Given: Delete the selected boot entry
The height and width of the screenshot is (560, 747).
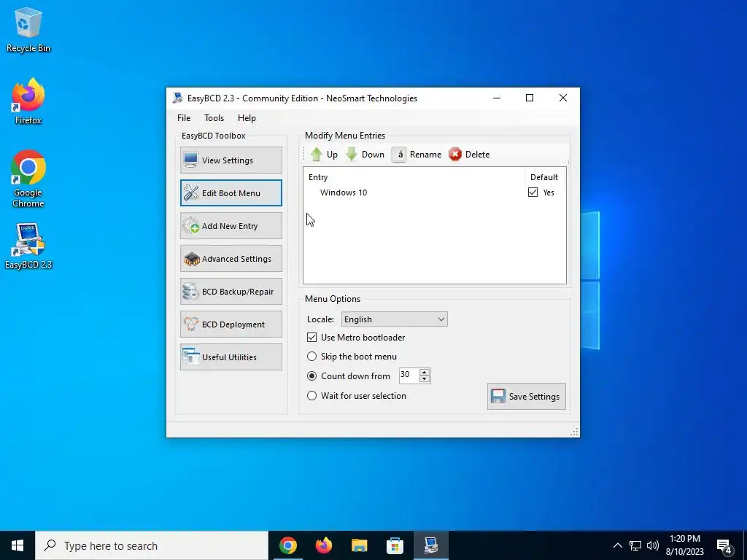Looking at the screenshot, I should pos(469,155).
